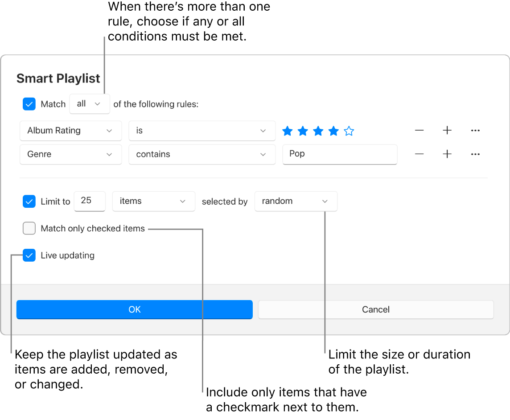The image size is (510, 420).
Task: Turn off Live updating
Action: coord(29,255)
